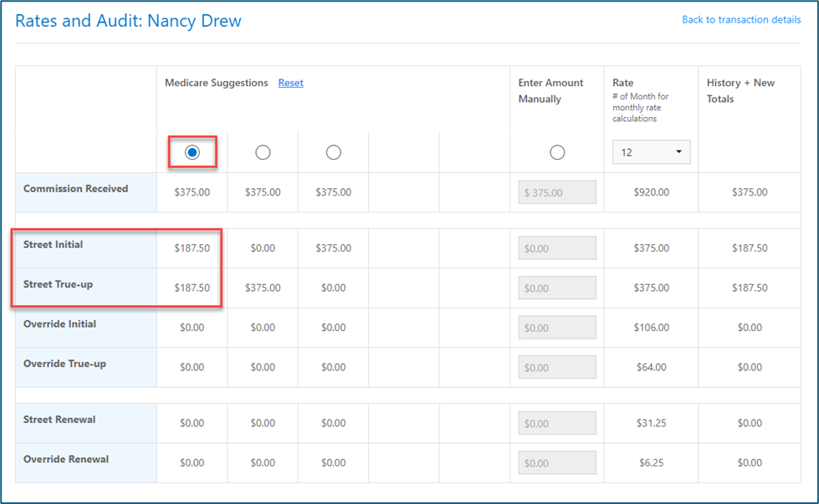Click the Override True-up manual amount field

tap(557, 367)
